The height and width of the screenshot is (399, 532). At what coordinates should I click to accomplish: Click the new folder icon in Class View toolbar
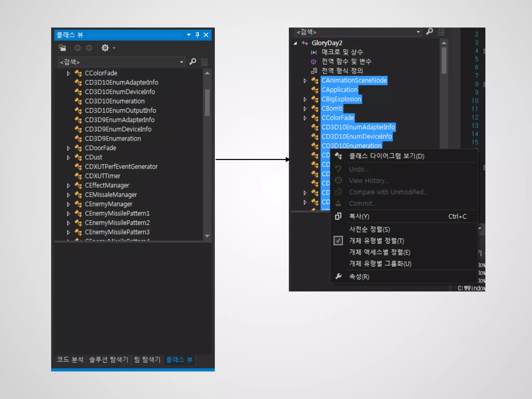62,48
